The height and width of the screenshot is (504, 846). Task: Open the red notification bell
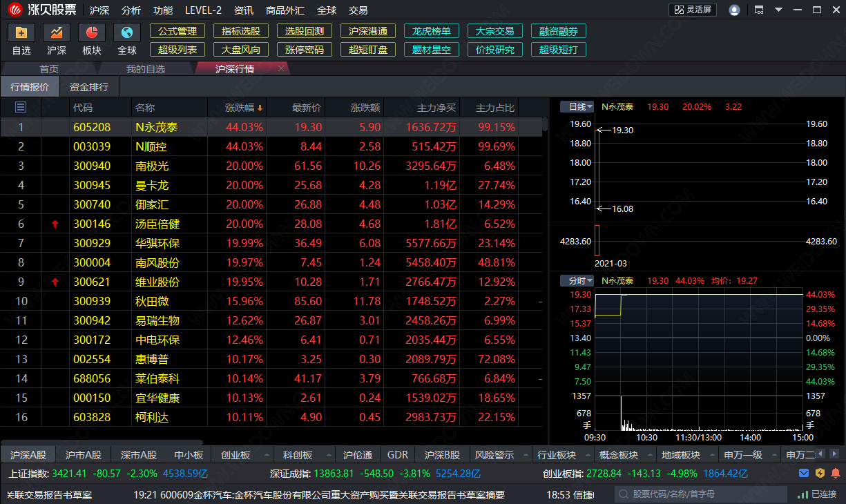click(836, 474)
